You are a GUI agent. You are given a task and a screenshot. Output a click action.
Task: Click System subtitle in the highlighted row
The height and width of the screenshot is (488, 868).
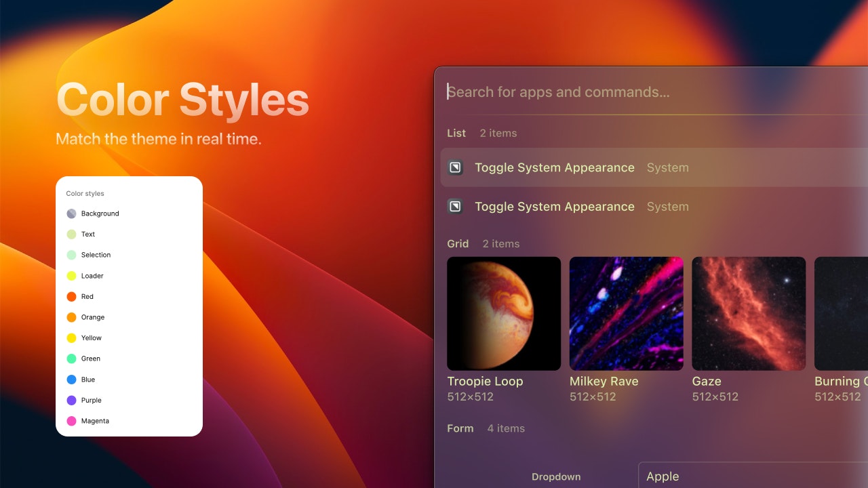click(x=668, y=167)
